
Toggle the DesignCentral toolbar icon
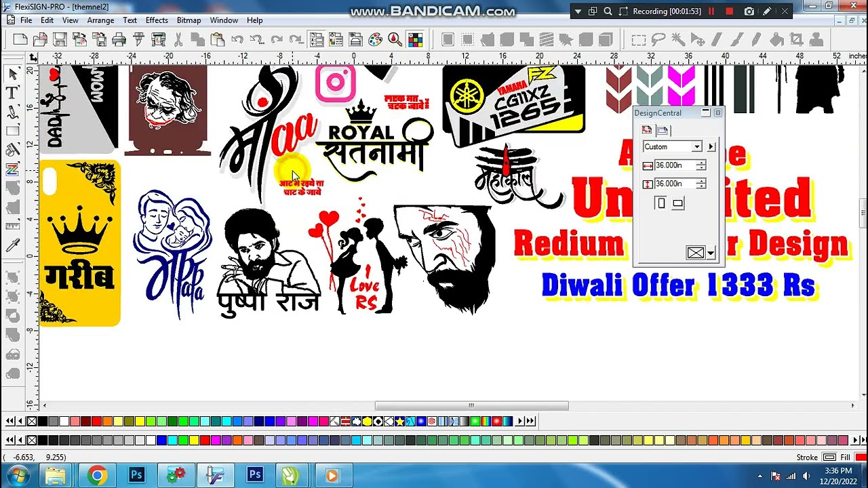coord(316,39)
